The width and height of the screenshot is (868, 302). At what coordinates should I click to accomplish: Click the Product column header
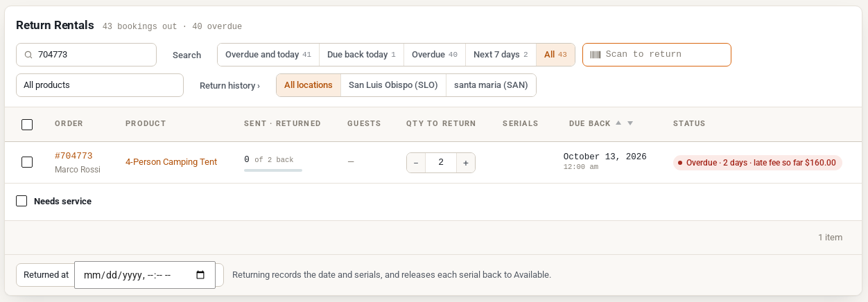pyautogui.click(x=146, y=123)
